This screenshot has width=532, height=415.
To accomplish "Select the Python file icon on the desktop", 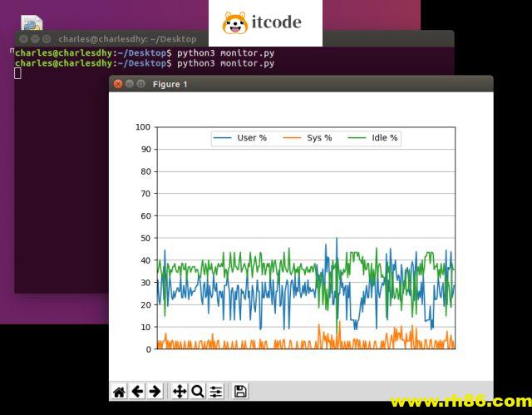I will point(32,23).
